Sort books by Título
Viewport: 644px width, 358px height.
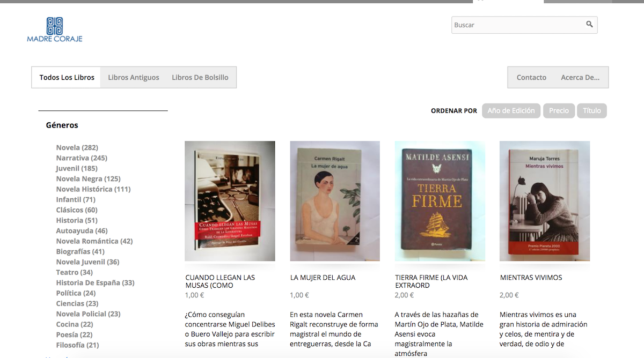coord(591,110)
